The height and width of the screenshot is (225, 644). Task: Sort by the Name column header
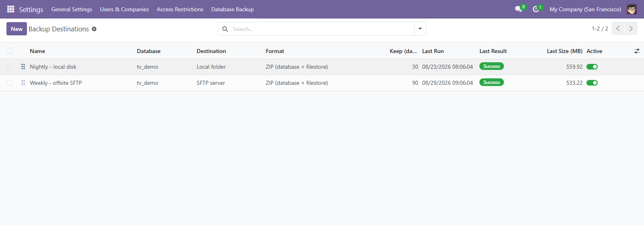(x=37, y=51)
